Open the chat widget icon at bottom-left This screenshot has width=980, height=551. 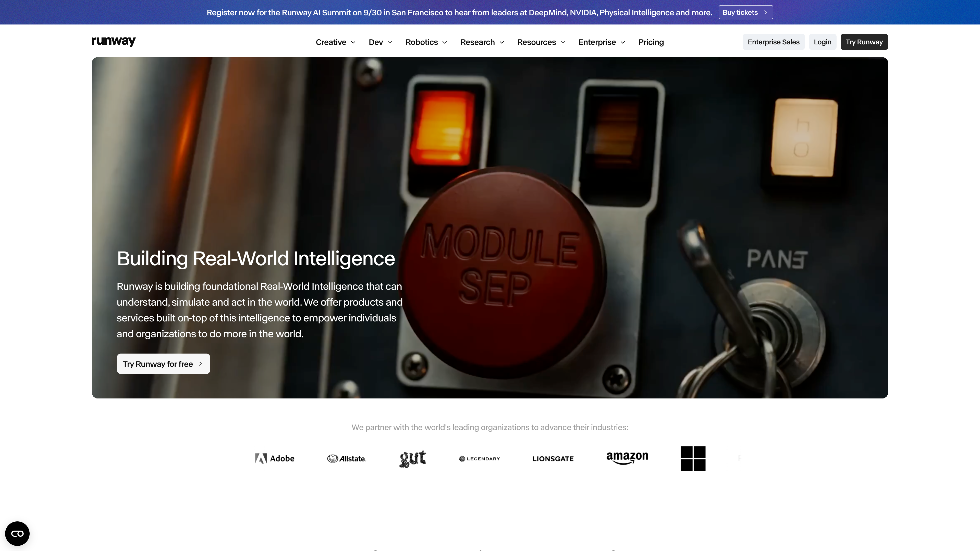tap(17, 533)
